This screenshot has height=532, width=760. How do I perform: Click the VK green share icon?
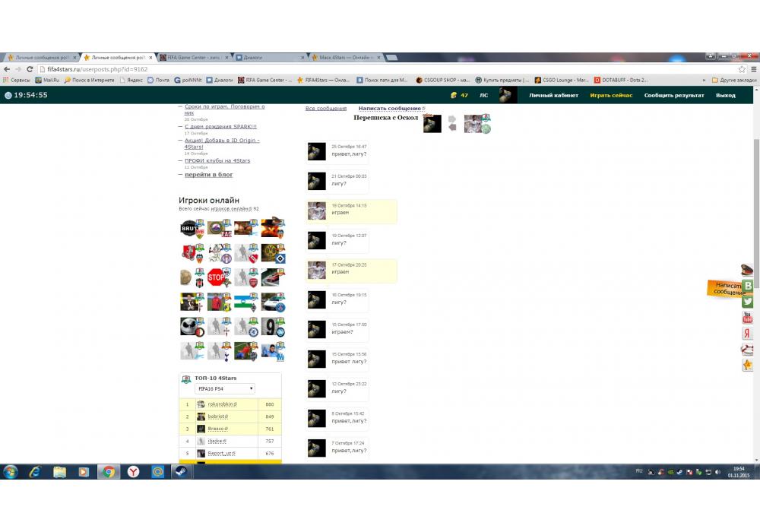748,286
